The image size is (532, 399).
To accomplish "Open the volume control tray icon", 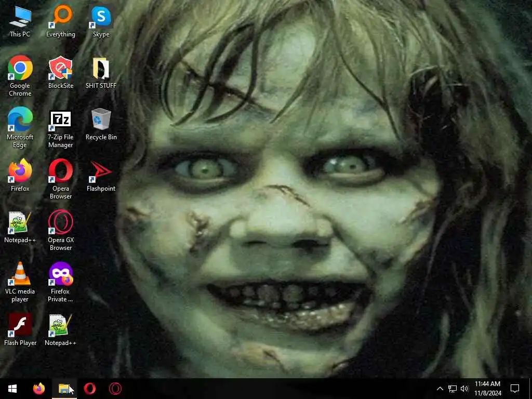I will 464,389.
